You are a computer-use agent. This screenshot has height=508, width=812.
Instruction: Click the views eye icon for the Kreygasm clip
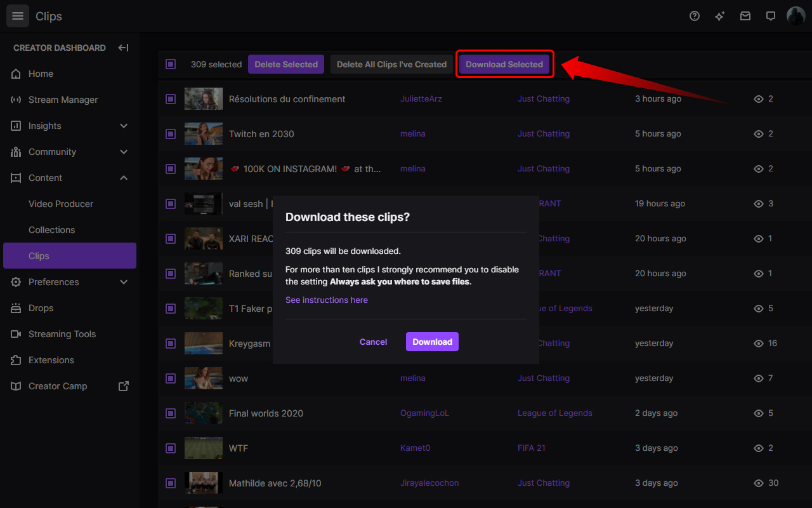pos(759,344)
